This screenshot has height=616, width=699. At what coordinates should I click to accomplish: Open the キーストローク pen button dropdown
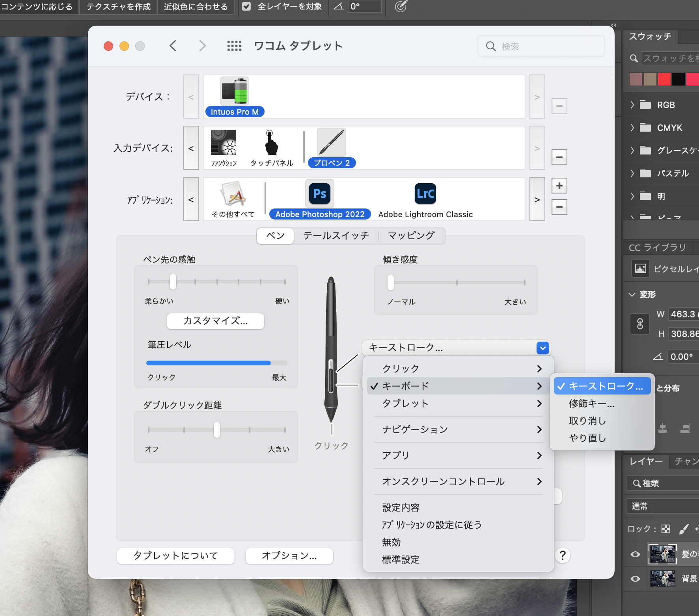(x=456, y=348)
